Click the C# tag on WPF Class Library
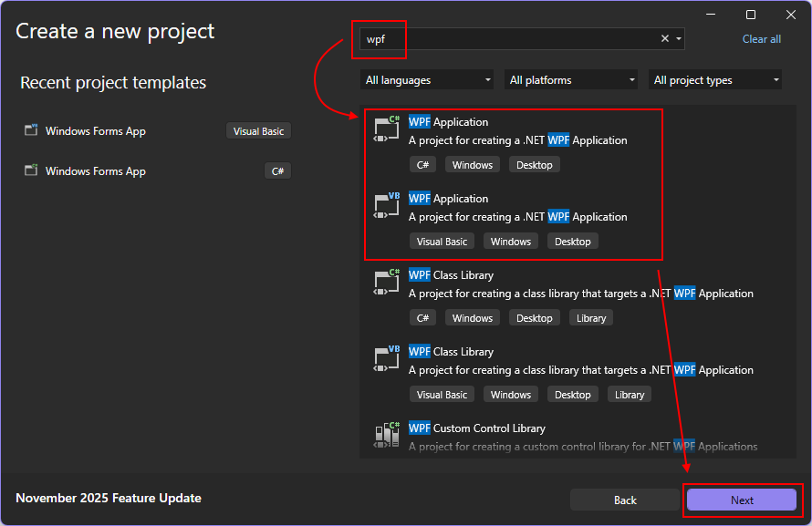Viewport: 812px width, 526px height. [422, 317]
